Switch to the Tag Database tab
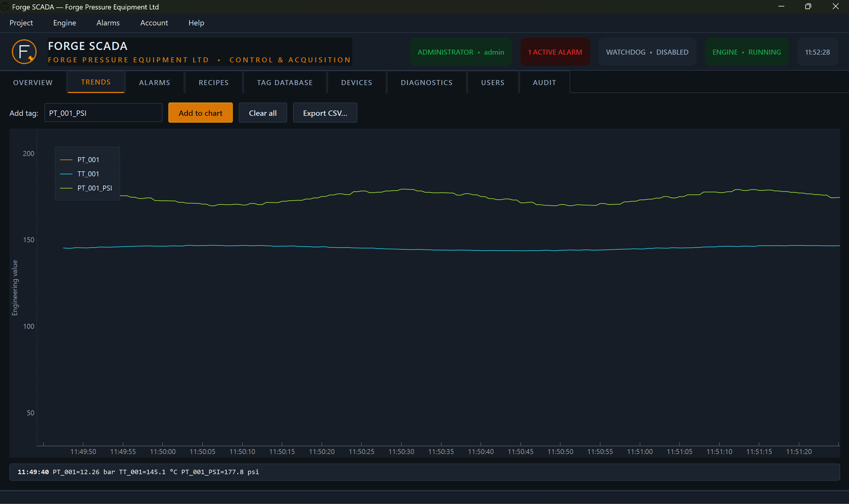The width and height of the screenshot is (849, 504). tap(285, 83)
